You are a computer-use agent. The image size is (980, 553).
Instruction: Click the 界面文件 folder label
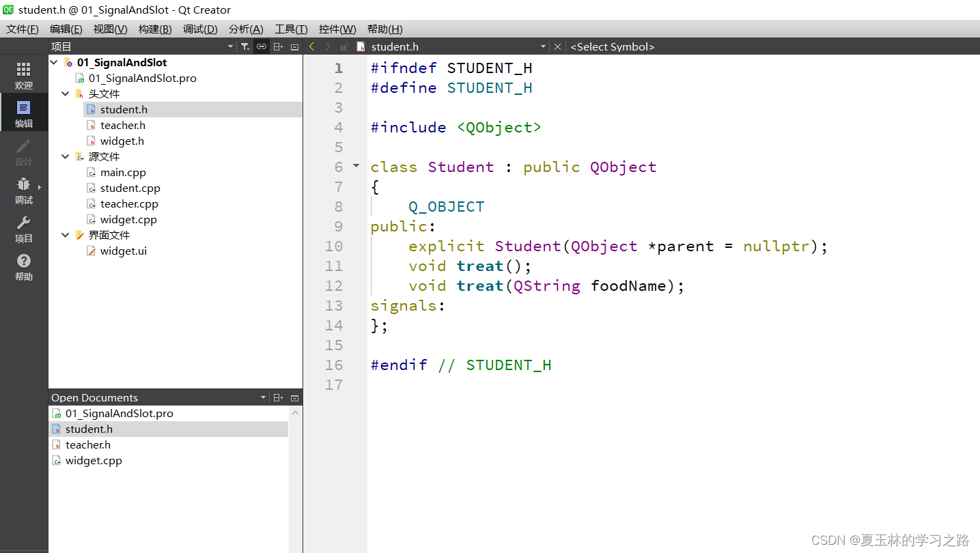(109, 235)
